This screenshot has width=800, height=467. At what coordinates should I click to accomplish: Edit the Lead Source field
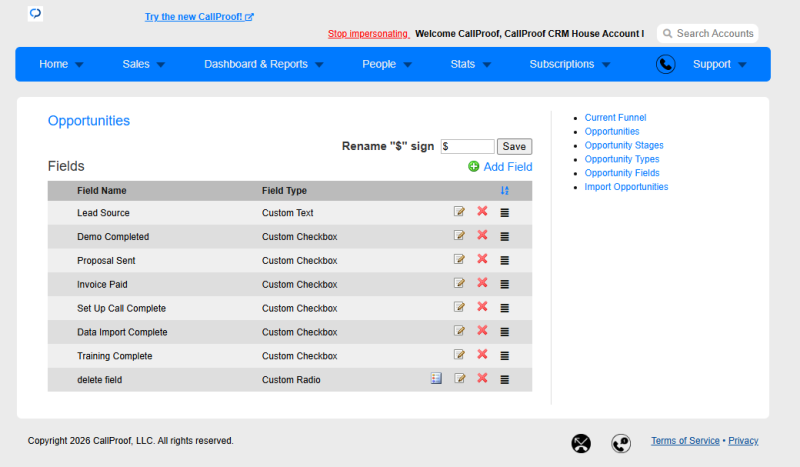[459, 211]
